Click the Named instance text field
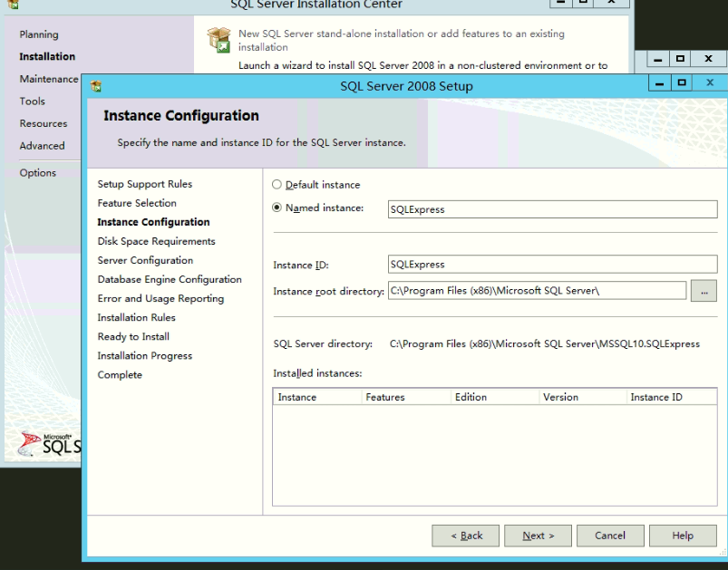This screenshot has width=728, height=570. coord(552,209)
